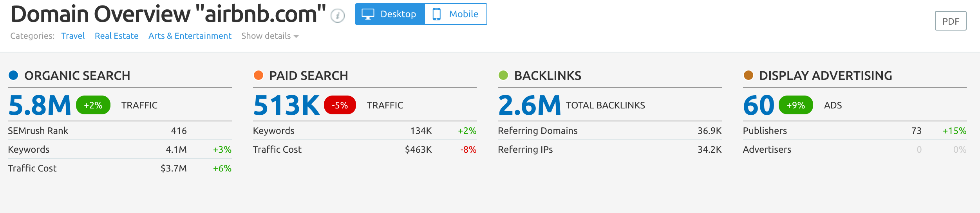This screenshot has height=213, width=980.
Task: Open the BACKLINKS section heading
Action: 548,76
